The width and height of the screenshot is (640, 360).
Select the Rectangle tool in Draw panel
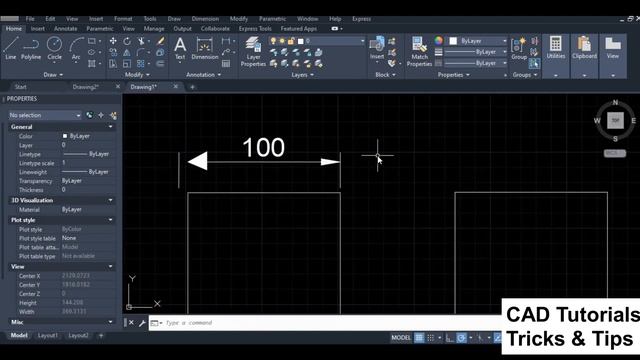[92, 41]
